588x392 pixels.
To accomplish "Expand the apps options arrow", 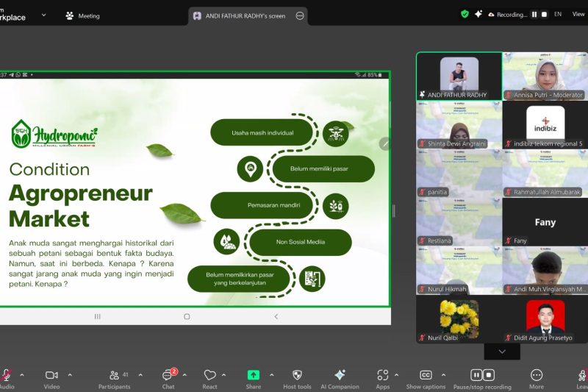I will pos(396,375).
